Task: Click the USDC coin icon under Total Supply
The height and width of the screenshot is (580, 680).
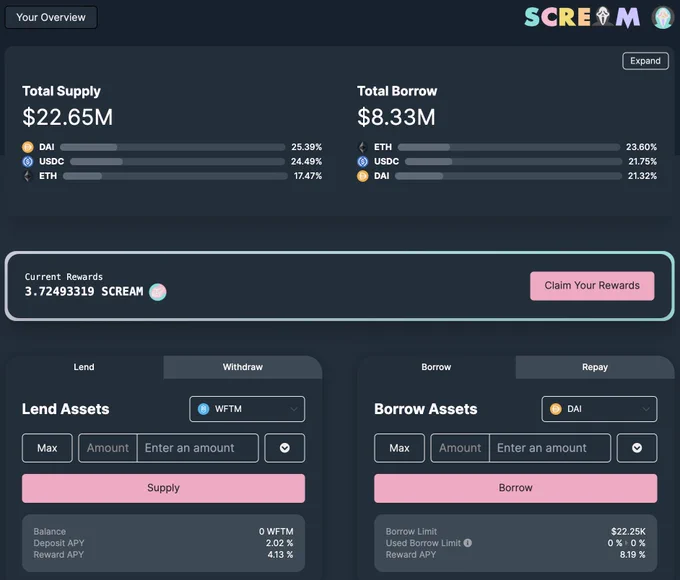Action: [28, 161]
